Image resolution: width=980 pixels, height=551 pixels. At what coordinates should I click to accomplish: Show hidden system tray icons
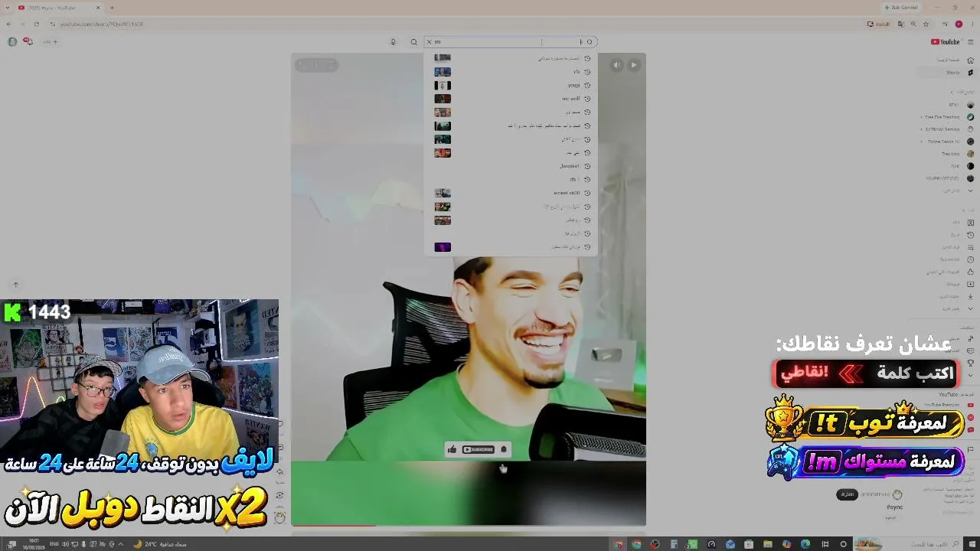[x=120, y=544]
